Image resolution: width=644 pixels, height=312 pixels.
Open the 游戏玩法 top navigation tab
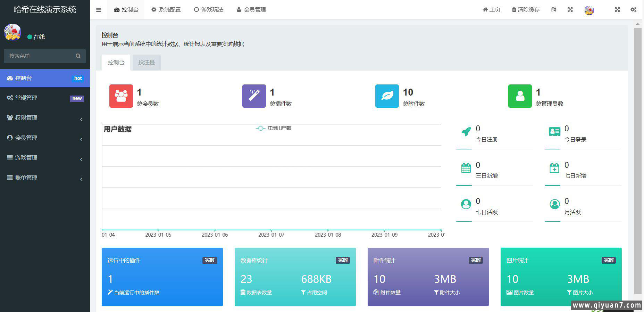(x=209, y=10)
